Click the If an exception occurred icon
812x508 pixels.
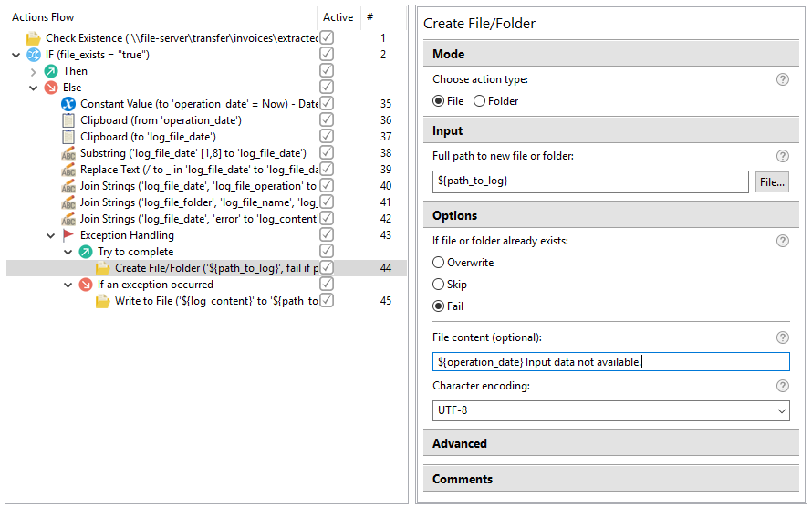pyautogui.click(x=86, y=285)
